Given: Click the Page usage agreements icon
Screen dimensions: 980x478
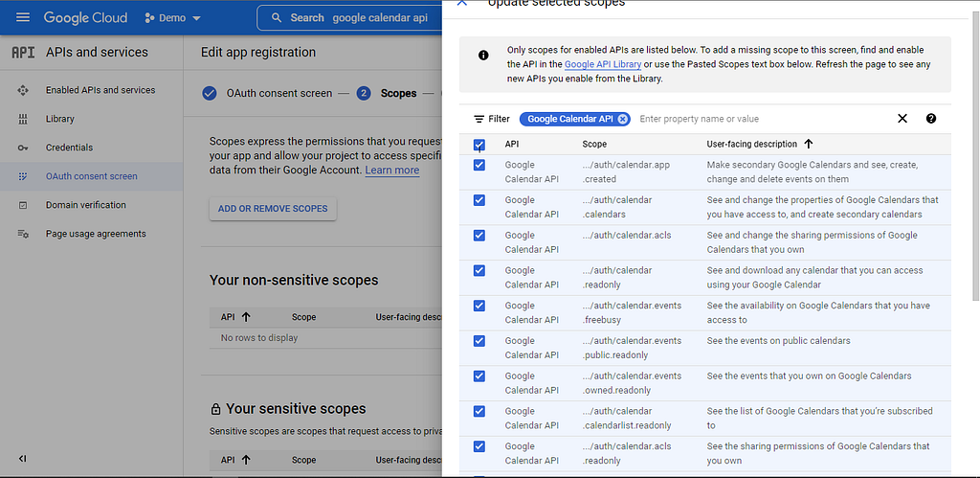Looking at the screenshot, I should (23, 234).
